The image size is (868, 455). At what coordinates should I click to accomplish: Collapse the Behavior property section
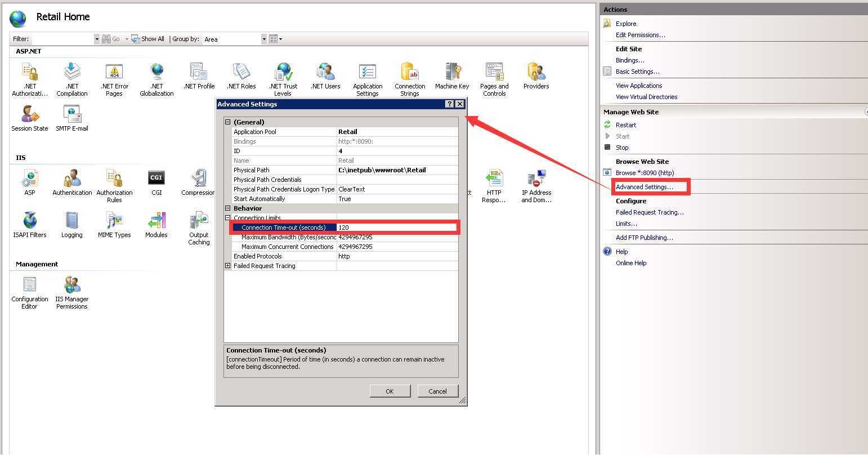point(228,208)
